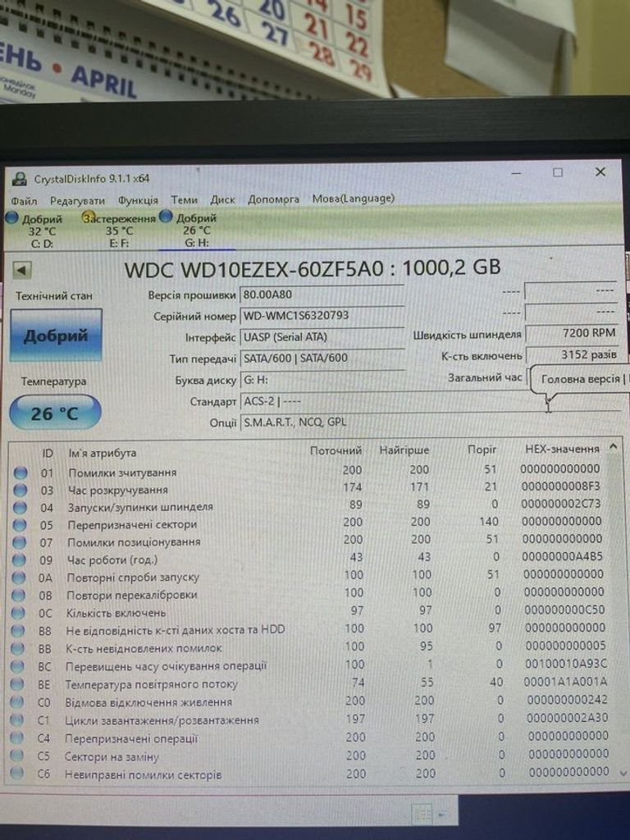Open the Функція menu

coord(138,200)
